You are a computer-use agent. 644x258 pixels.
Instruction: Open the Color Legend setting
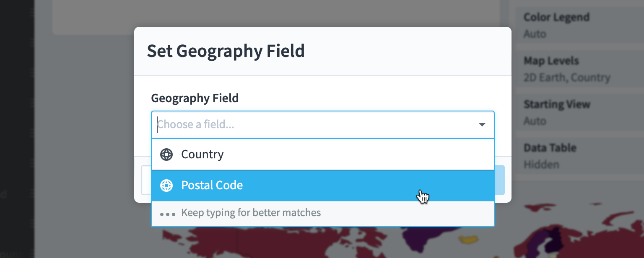[x=579, y=25]
